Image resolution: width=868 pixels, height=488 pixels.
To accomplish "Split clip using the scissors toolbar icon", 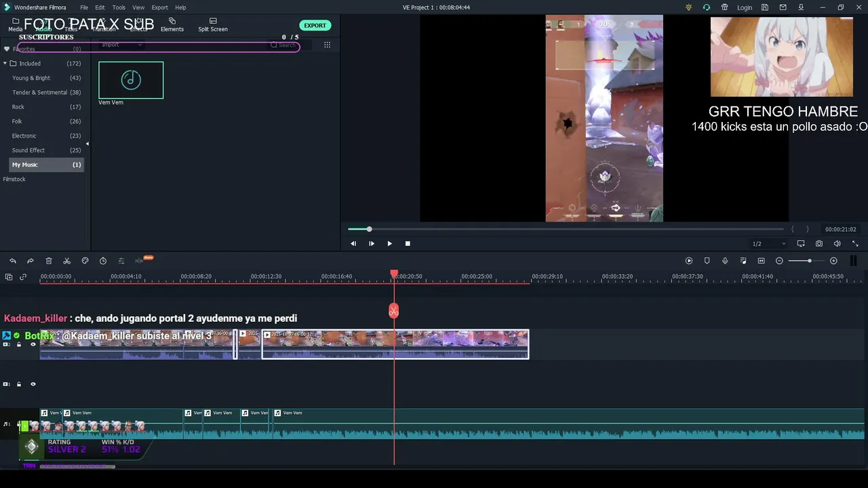I will coord(66,261).
